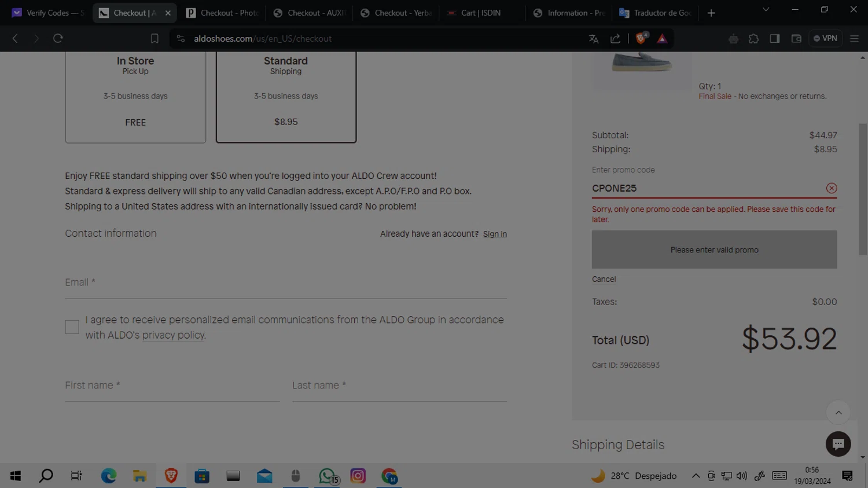Screen dimensions: 868x488
Task: Select In Store Pick Up option
Action: pos(135,97)
